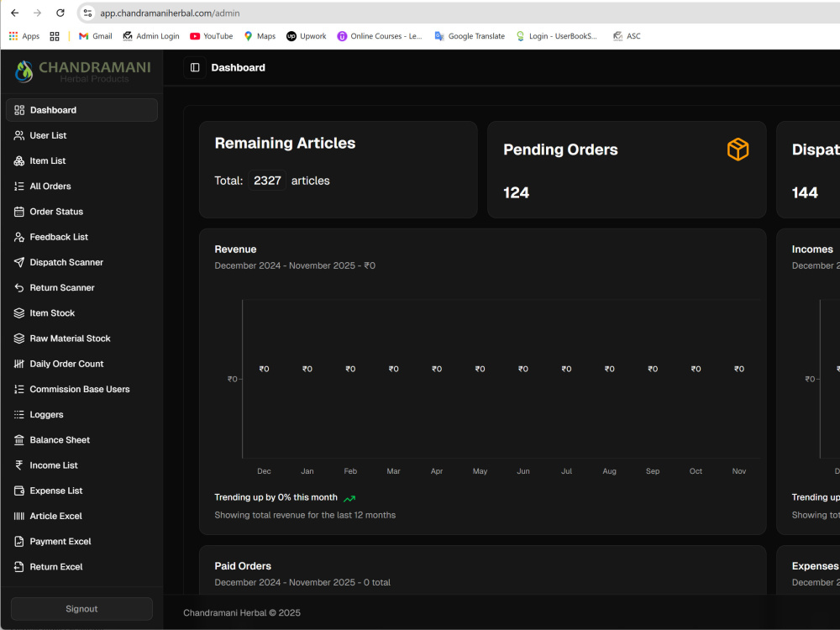This screenshot has width=840, height=630.
Task: Click the Dec label on the Revenue chart
Action: click(x=264, y=471)
